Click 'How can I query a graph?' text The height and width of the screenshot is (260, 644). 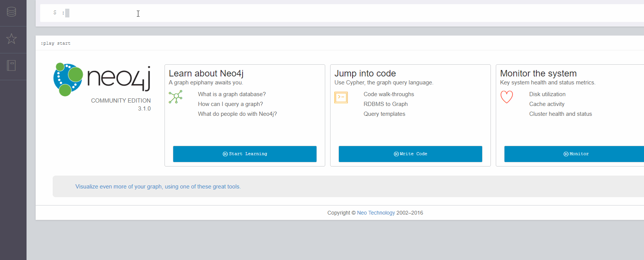(230, 104)
